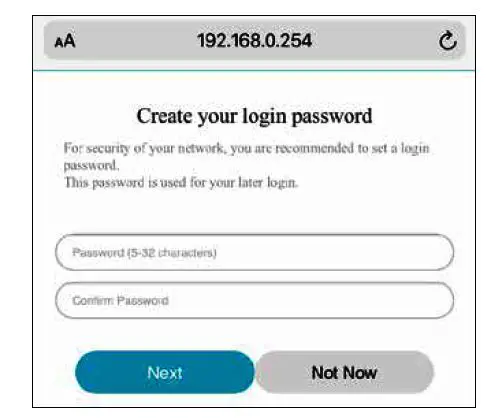Show page options via the AA icon
The image size is (502, 418).
pos(65,41)
